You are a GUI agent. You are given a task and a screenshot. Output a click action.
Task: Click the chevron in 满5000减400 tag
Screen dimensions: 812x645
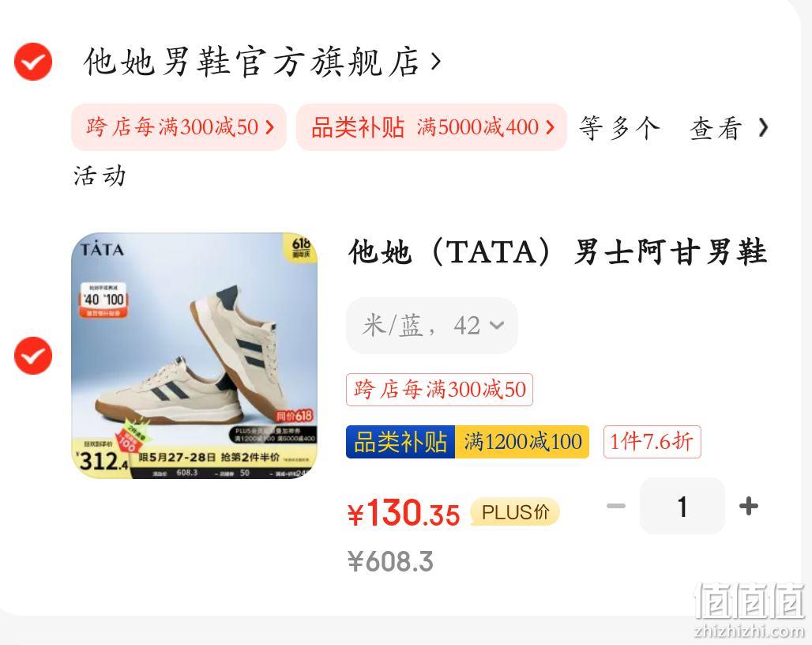click(550, 127)
